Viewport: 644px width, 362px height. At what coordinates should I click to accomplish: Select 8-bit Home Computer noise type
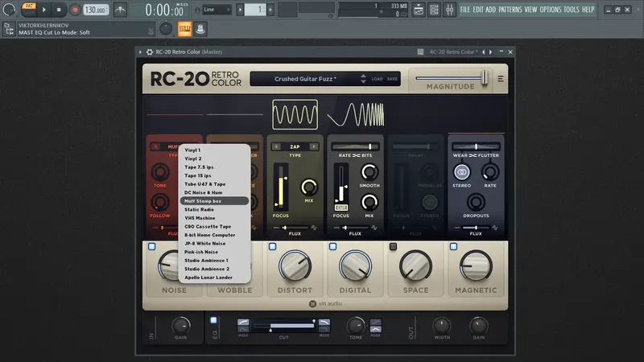214,235
